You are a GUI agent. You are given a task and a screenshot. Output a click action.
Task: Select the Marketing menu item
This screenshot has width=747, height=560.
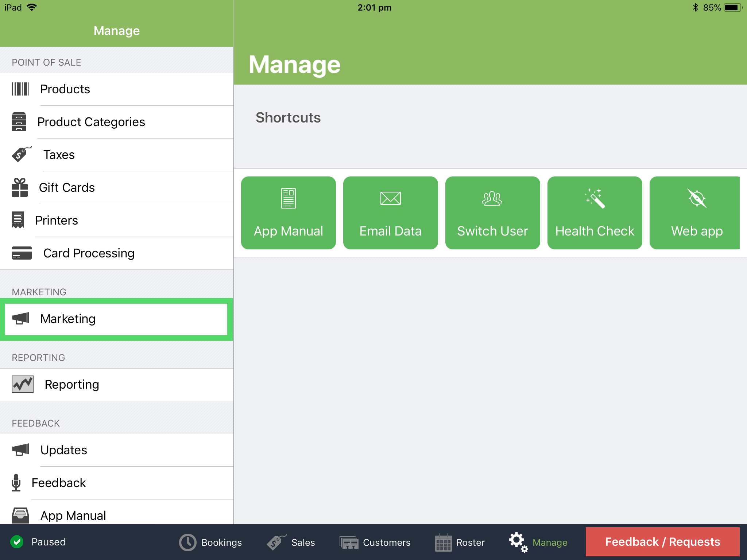(x=117, y=319)
